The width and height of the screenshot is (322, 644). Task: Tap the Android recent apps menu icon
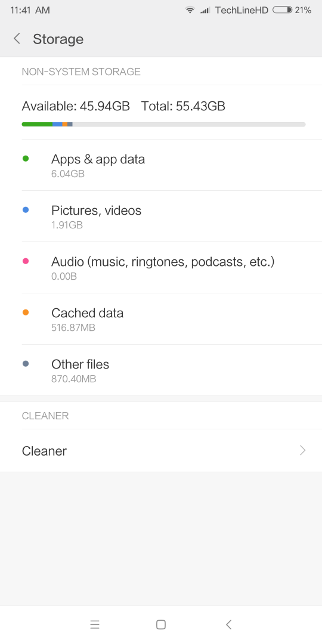94,625
